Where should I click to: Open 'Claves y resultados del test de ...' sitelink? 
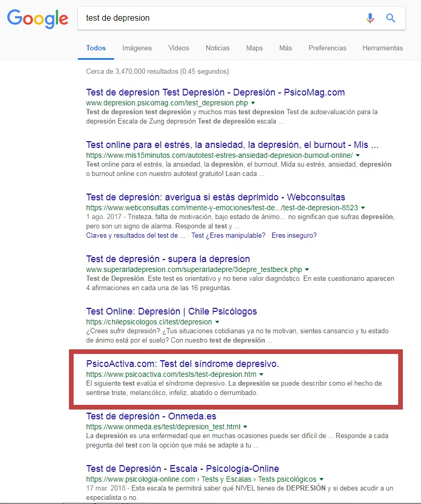[x=135, y=235]
